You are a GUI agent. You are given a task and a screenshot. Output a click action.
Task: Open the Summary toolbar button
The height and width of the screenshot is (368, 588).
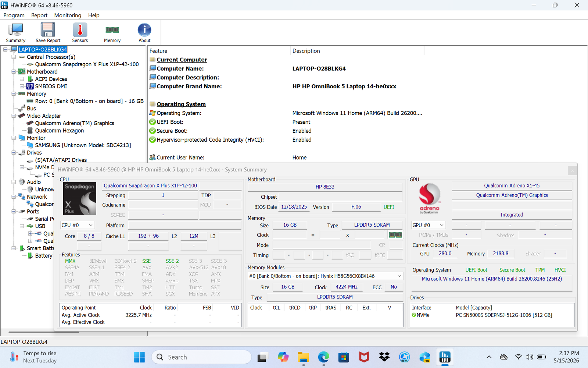pos(16,33)
